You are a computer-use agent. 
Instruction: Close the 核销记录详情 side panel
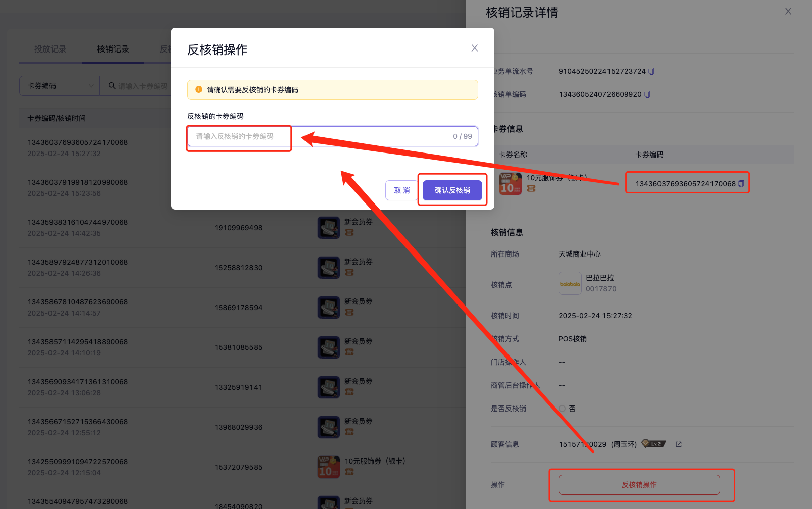[x=788, y=12]
